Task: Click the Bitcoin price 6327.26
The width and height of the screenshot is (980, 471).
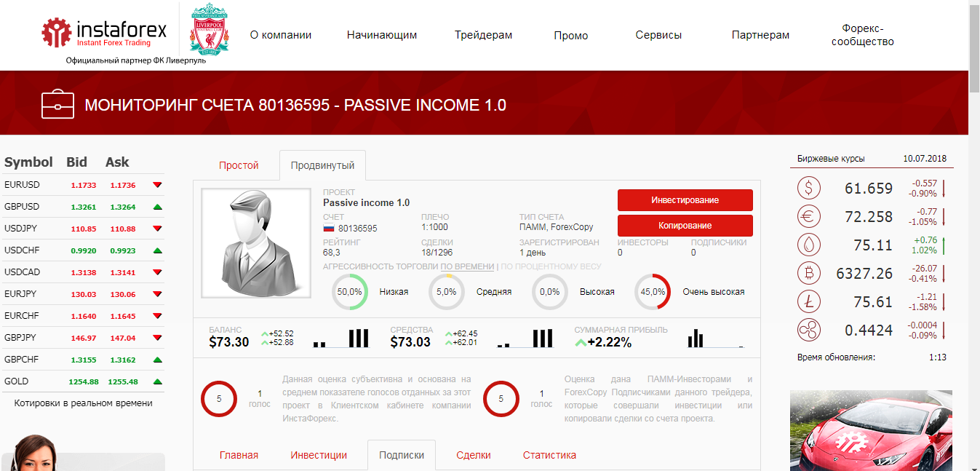Action: pyautogui.click(x=864, y=274)
